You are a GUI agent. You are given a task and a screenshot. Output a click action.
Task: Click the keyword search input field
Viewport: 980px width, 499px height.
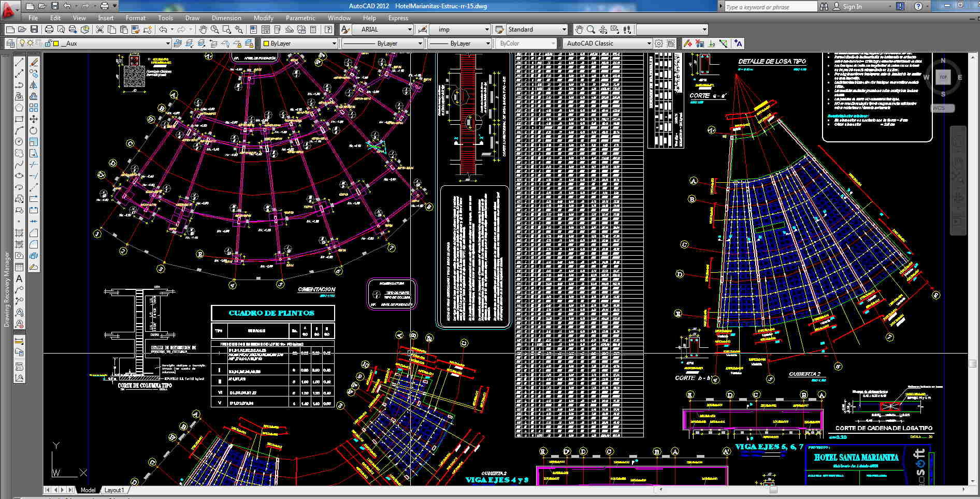coord(770,7)
